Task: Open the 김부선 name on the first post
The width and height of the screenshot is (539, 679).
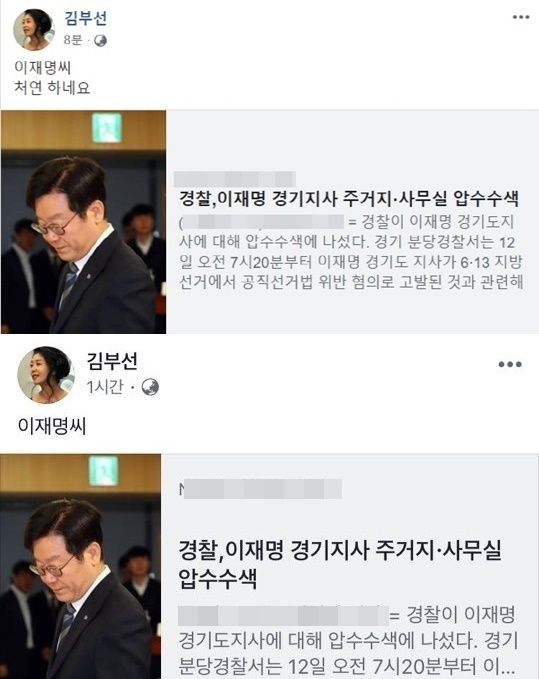Action: point(85,18)
